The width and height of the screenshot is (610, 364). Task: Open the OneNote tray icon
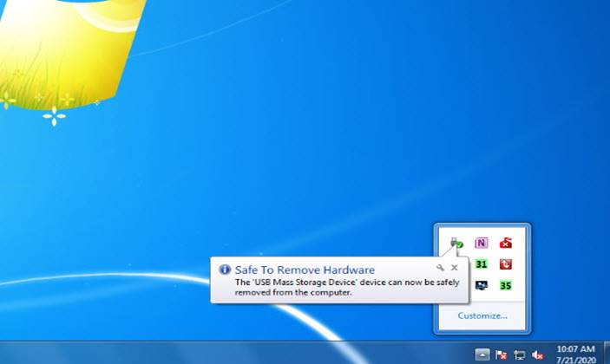(x=482, y=243)
